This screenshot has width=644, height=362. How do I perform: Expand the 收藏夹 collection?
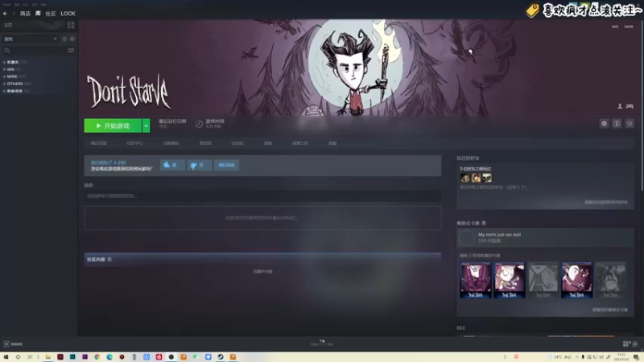click(x=4, y=63)
